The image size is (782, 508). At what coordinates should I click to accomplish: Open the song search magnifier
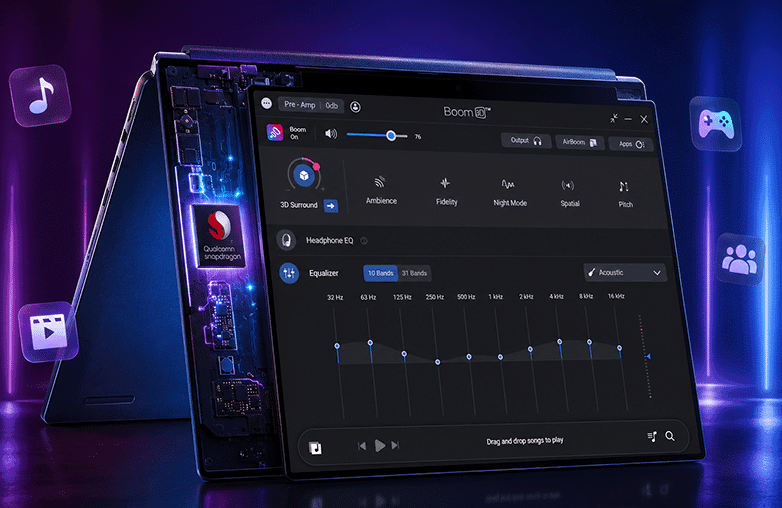[x=670, y=436]
